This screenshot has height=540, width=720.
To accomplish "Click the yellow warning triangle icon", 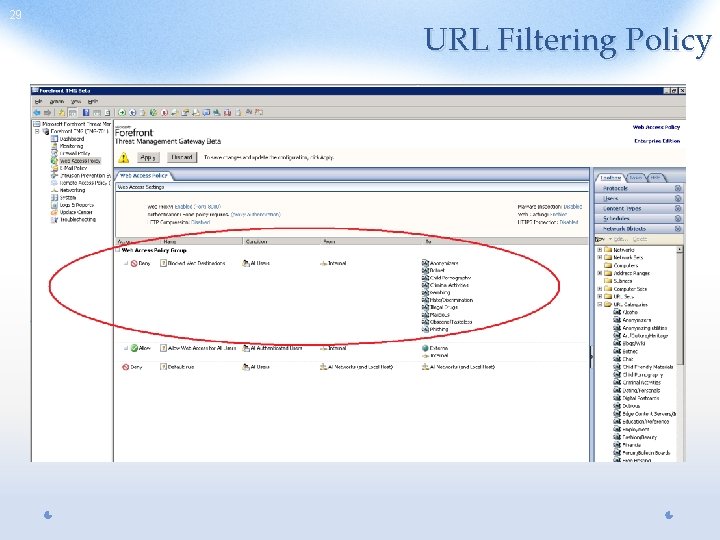I will click(x=124, y=158).
